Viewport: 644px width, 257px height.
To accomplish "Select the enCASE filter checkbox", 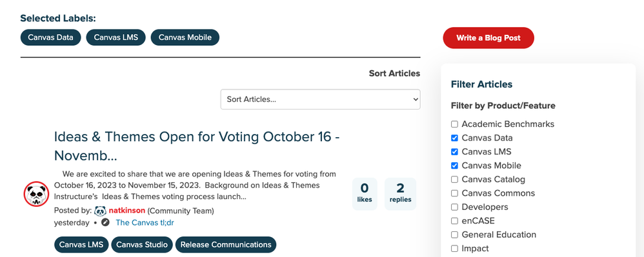I will (x=454, y=221).
